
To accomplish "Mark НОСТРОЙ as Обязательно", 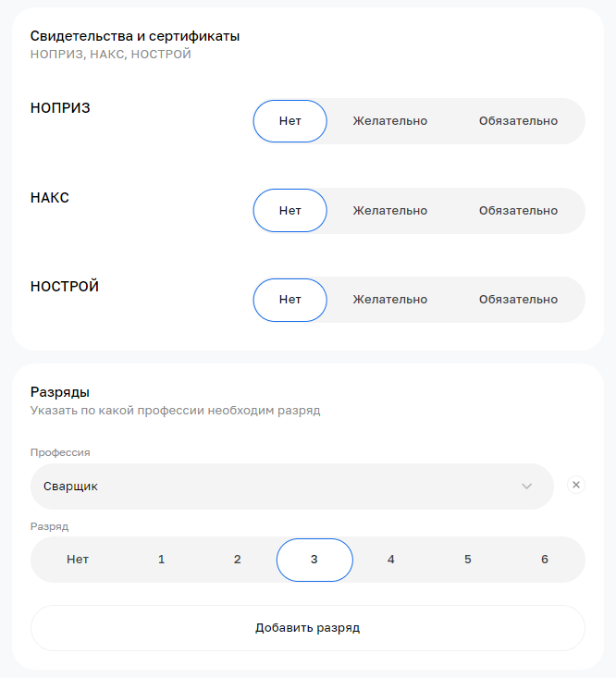I will (518, 300).
